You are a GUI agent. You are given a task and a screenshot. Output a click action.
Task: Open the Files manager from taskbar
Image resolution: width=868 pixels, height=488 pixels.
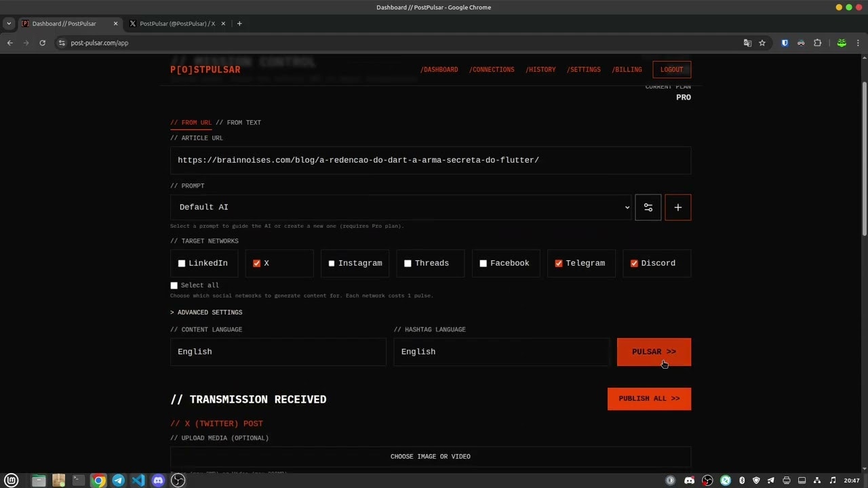[x=39, y=481]
